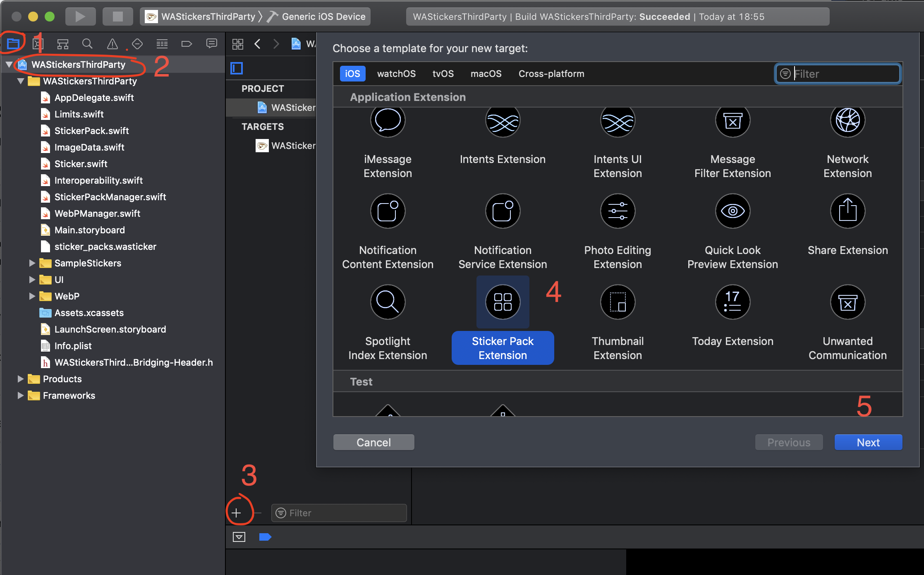
Task: Toggle the debug area visibility button
Action: point(239,537)
